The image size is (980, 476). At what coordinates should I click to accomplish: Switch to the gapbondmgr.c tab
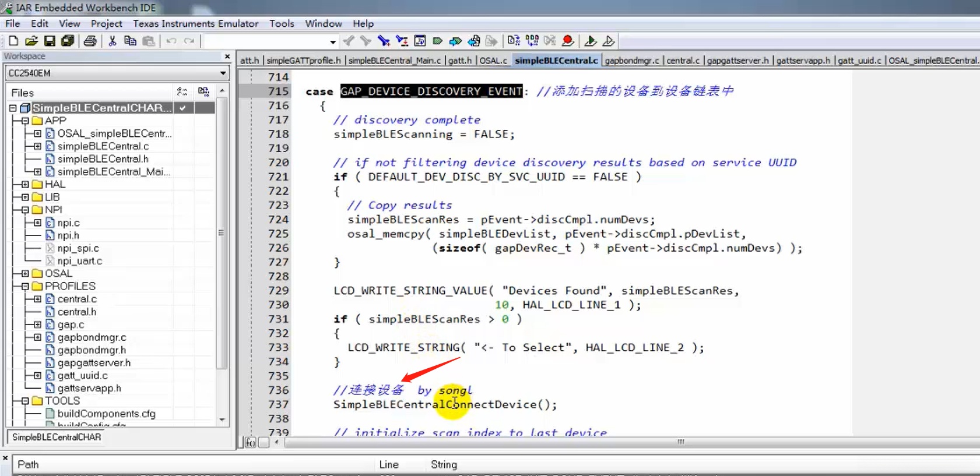pos(632,60)
